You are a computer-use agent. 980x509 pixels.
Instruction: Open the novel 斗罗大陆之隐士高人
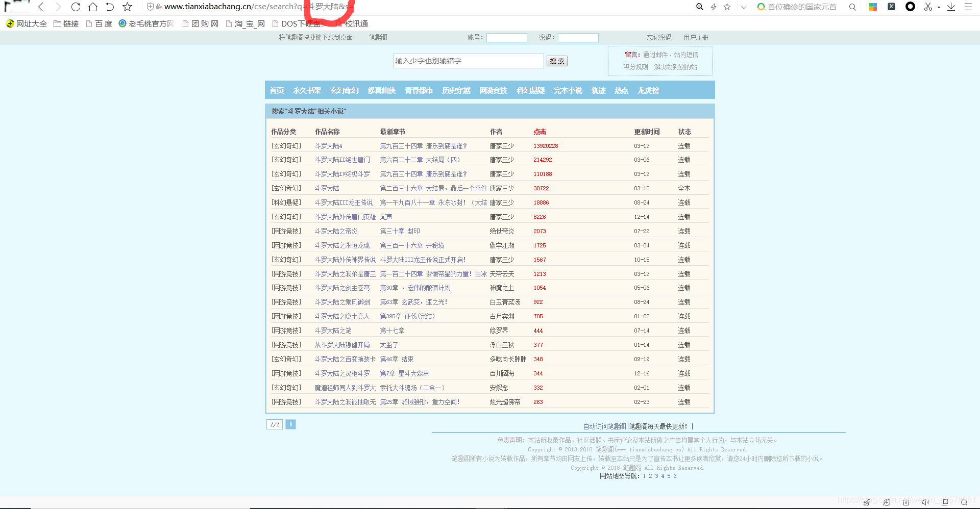(342, 316)
